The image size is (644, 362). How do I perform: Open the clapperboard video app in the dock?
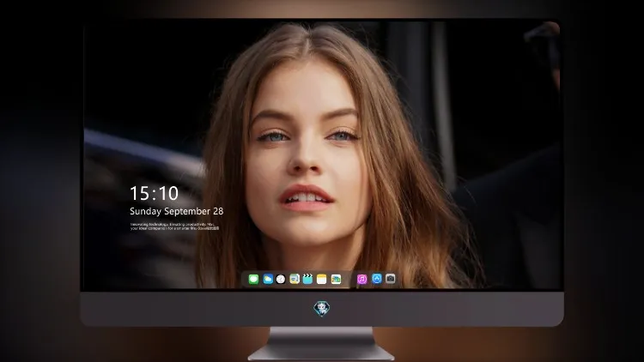click(307, 279)
